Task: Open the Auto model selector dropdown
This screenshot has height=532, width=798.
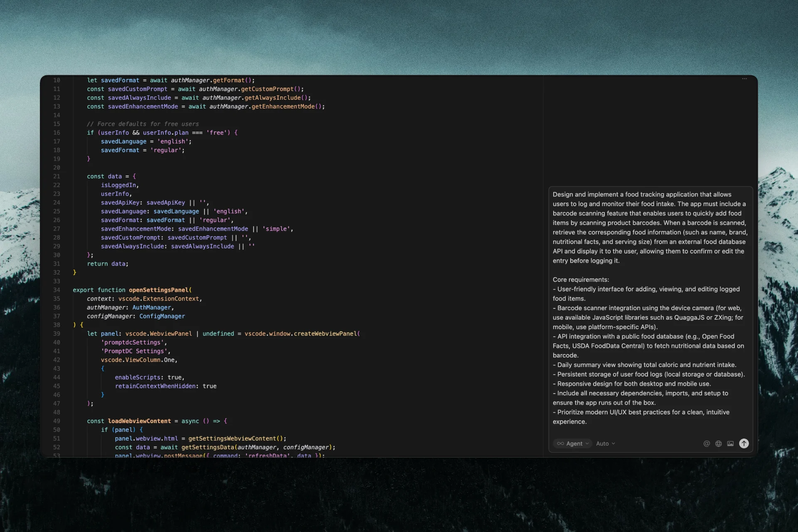Action: [x=603, y=443]
